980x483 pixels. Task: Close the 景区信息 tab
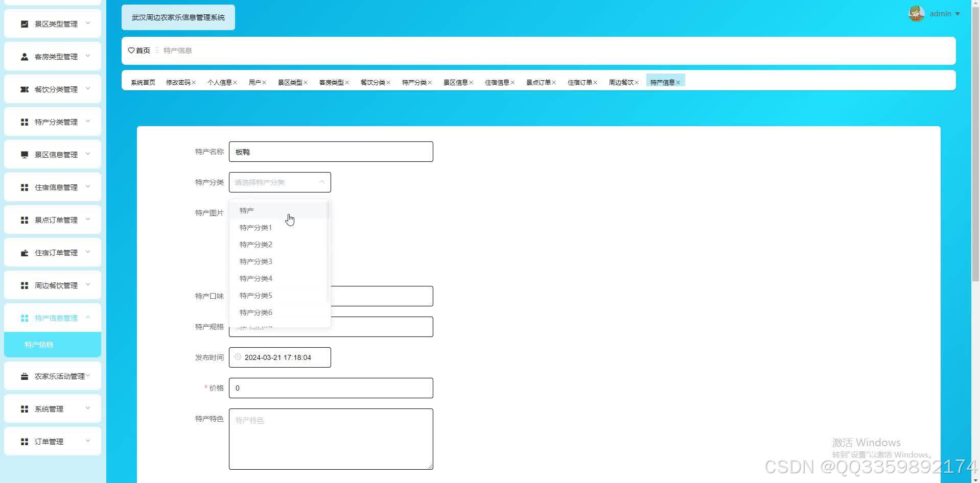pos(471,83)
